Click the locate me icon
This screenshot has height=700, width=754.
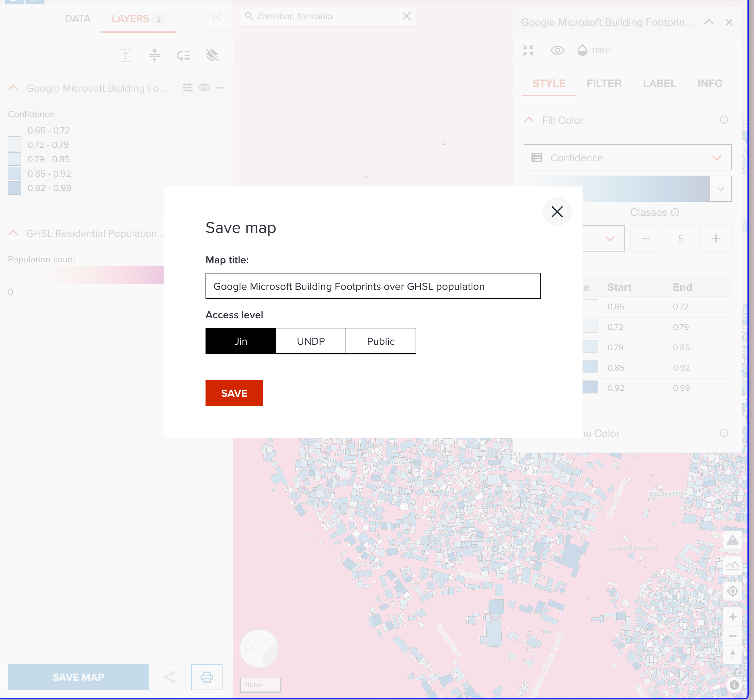[732, 591]
